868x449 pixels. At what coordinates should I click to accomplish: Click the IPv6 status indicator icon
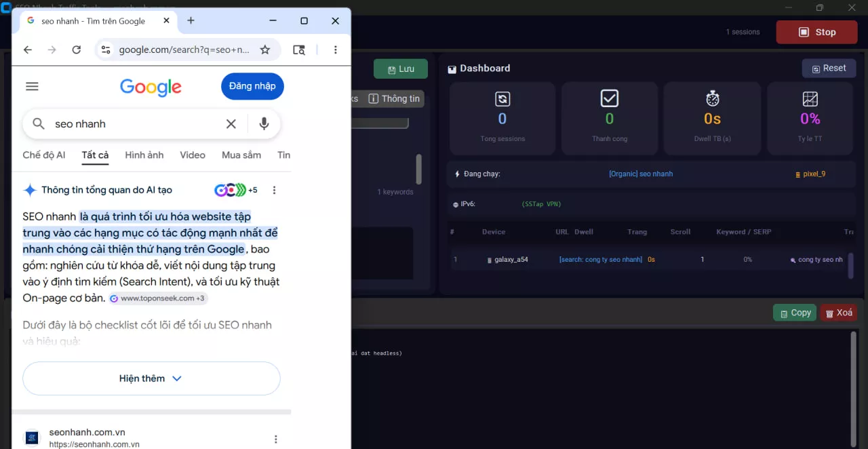[x=456, y=204]
